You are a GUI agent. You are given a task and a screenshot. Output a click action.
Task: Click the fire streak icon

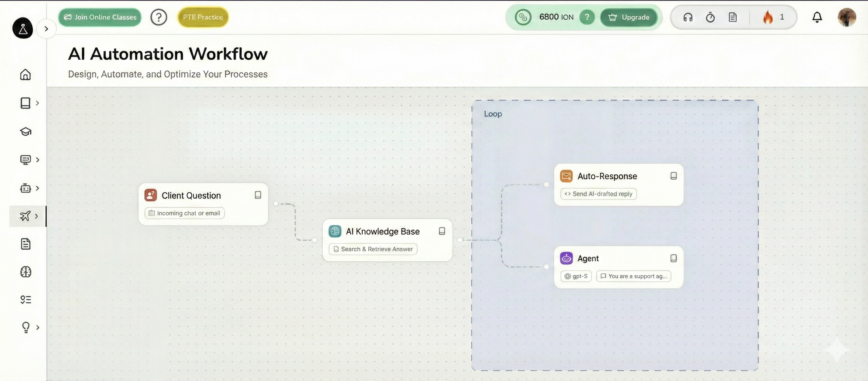768,17
